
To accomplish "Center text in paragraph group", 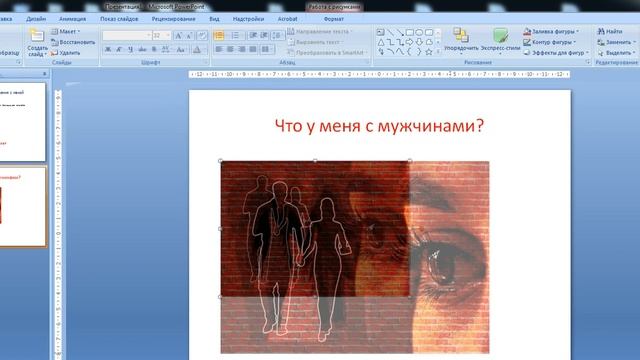I will pyautogui.click(x=231, y=49).
